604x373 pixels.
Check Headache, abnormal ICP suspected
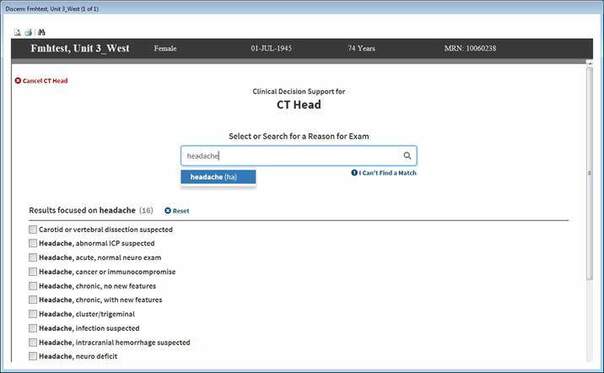[x=33, y=243]
